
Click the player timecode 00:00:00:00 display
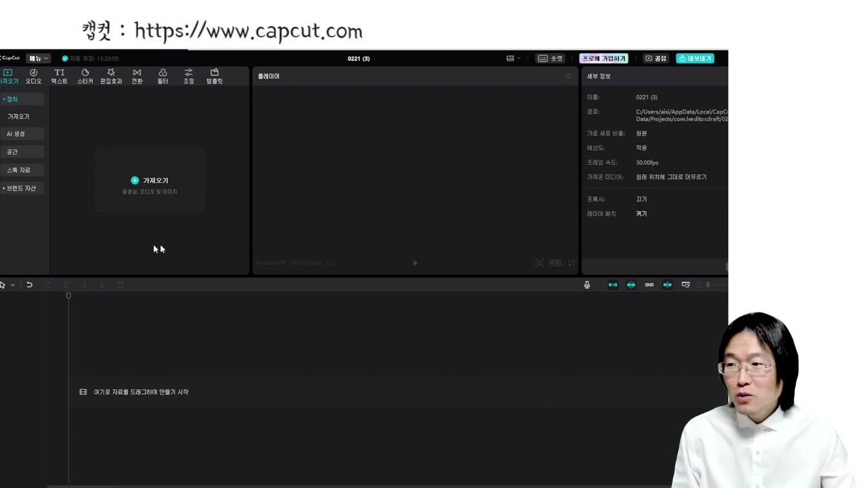click(288, 263)
